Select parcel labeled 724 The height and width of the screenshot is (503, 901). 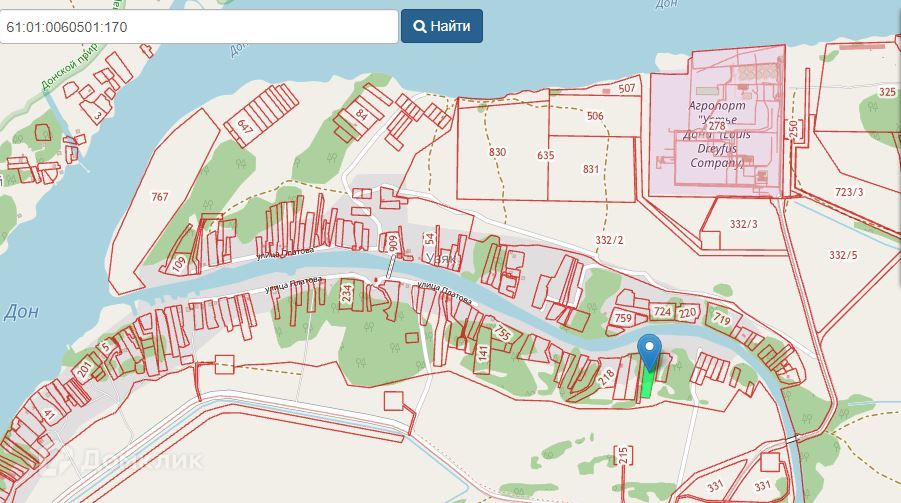pos(663,311)
